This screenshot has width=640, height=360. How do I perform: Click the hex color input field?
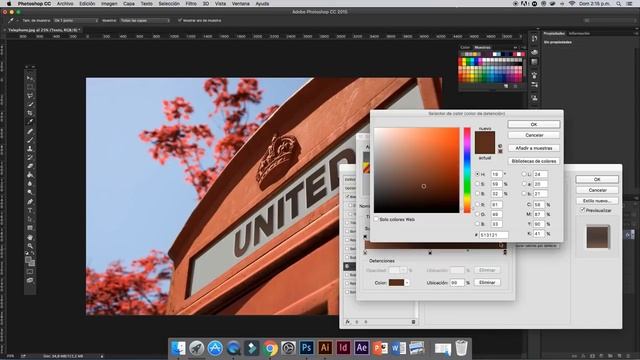[493, 235]
